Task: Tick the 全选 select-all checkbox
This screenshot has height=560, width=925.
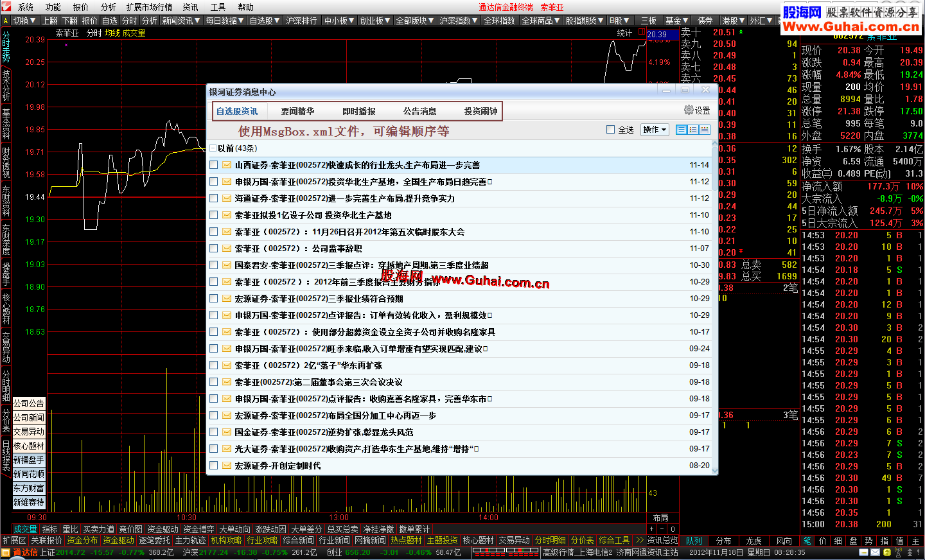Action: pos(611,130)
